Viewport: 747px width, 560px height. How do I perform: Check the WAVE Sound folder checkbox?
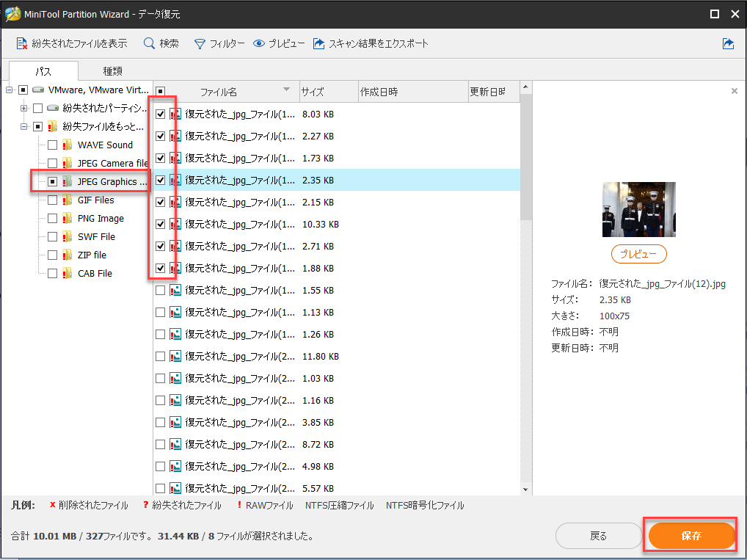coord(53,145)
